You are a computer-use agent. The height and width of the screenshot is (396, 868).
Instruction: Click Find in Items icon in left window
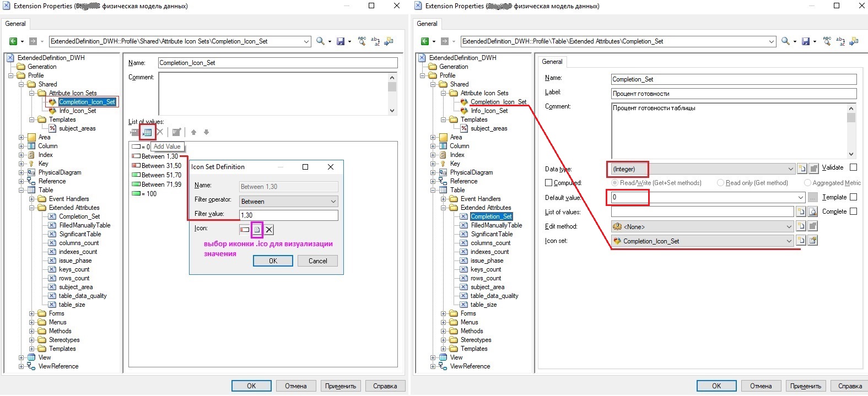[x=362, y=41]
